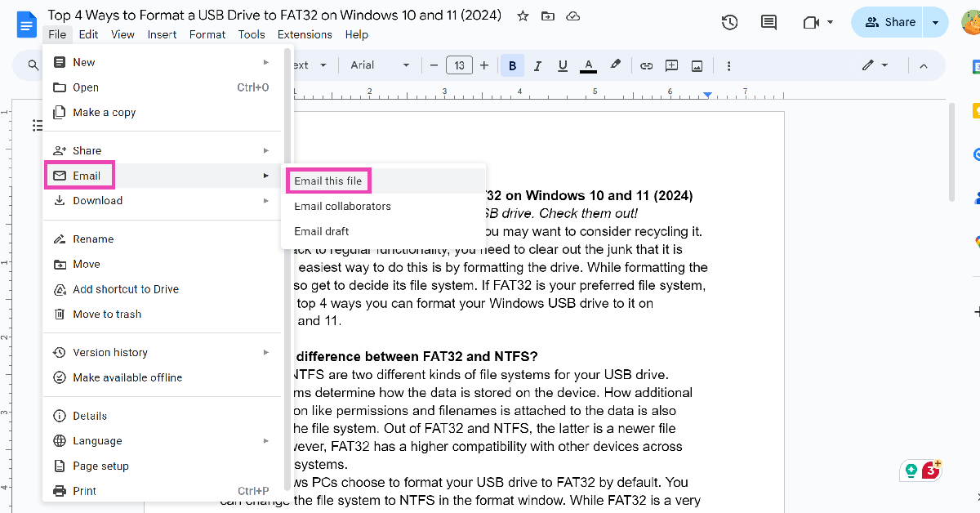Decrease font size with minus button

point(434,65)
